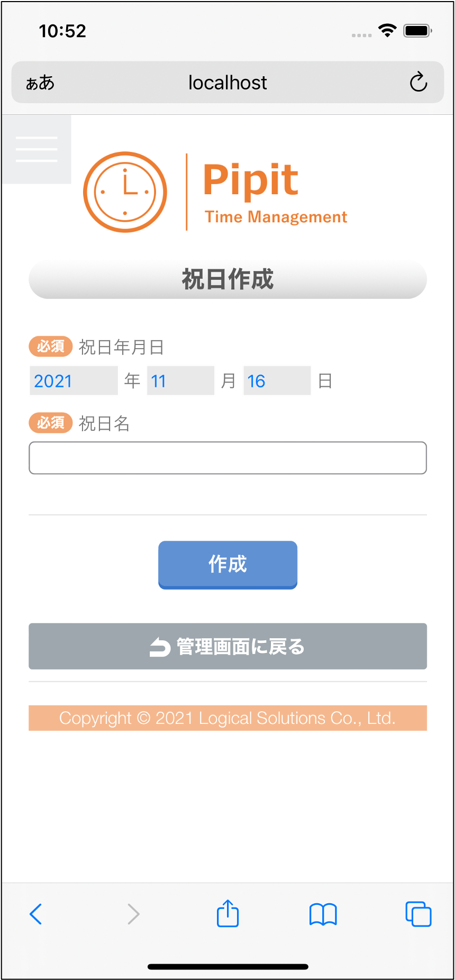
Task: Click the Pipit Time Management title
Action: point(275,192)
